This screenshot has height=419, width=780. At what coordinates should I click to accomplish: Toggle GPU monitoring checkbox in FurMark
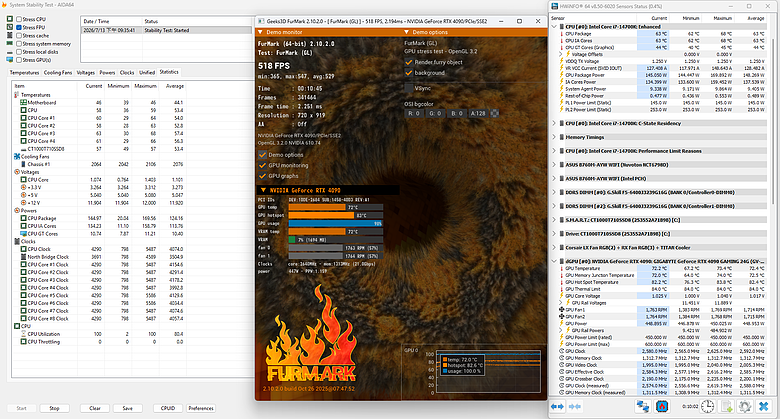pos(263,165)
